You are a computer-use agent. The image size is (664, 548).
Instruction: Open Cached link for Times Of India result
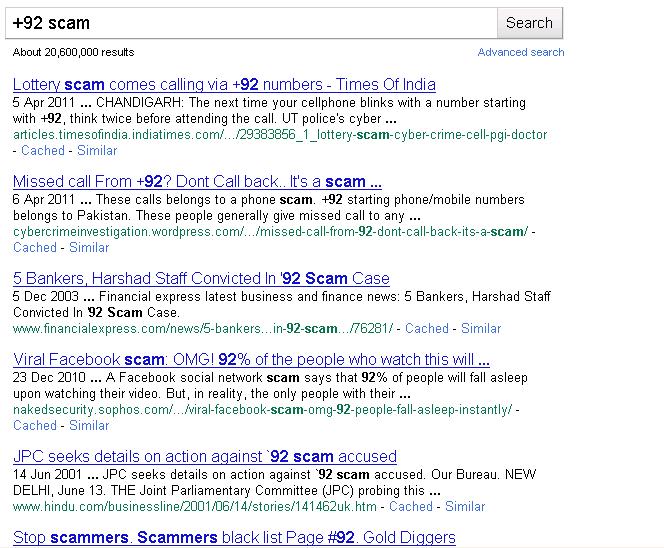[x=43, y=150]
